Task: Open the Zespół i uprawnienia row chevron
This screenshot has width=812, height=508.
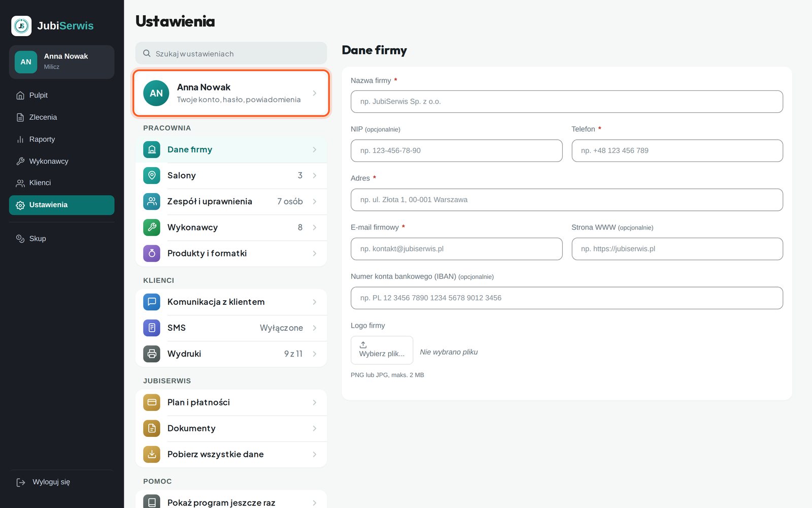Action: (x=315, y=201)
